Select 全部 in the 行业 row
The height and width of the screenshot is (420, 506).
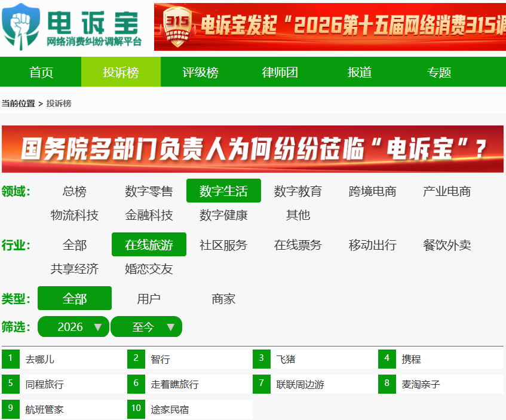[75, 245]
